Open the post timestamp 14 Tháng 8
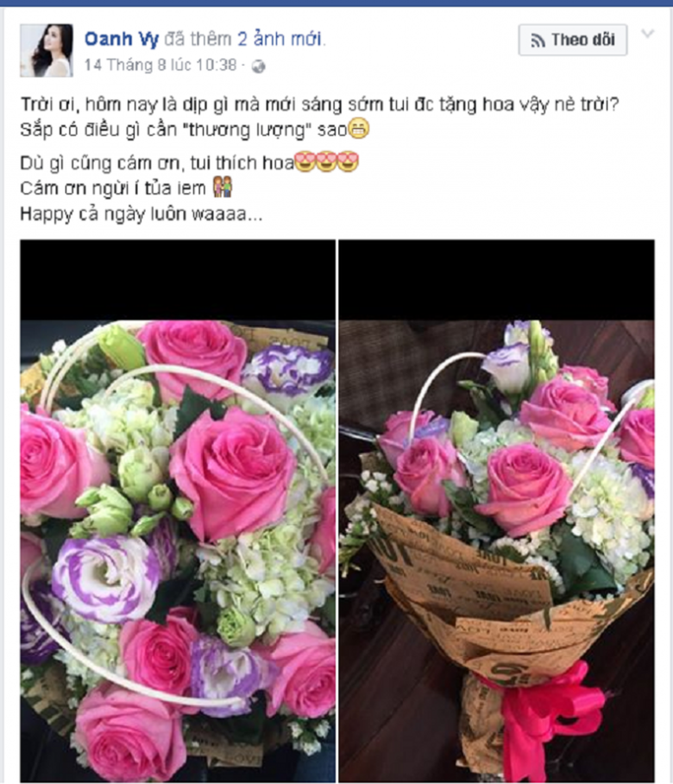Viewport: 673px width, 784px height. tap(160, 65)
